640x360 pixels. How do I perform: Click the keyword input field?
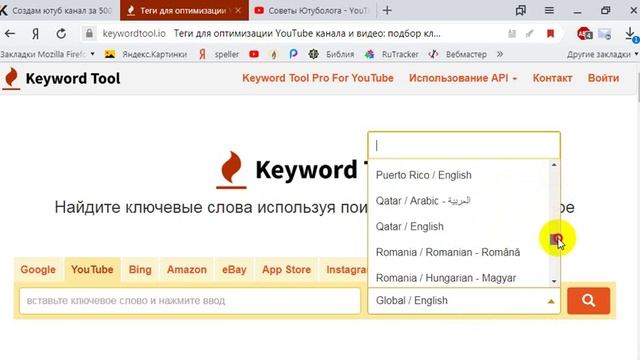click(x=190, y=301)
